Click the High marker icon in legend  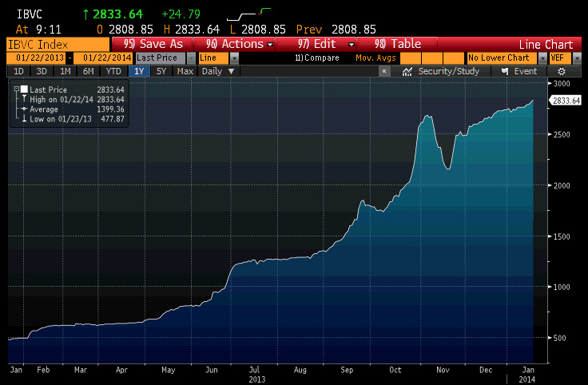pyautogui.click(x=24, y=99)
